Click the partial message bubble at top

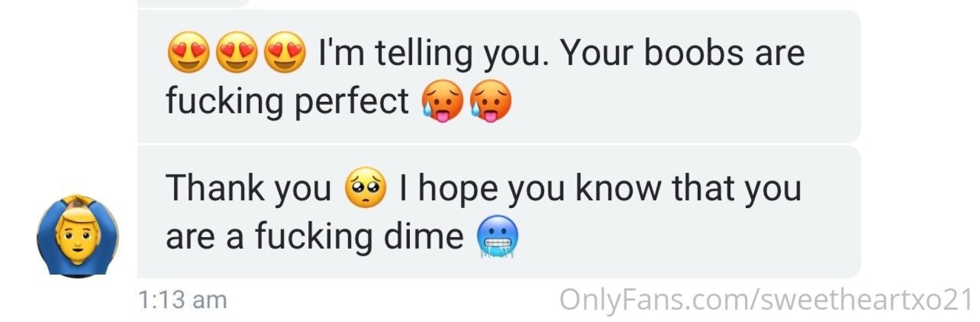[x=194, y=3]
